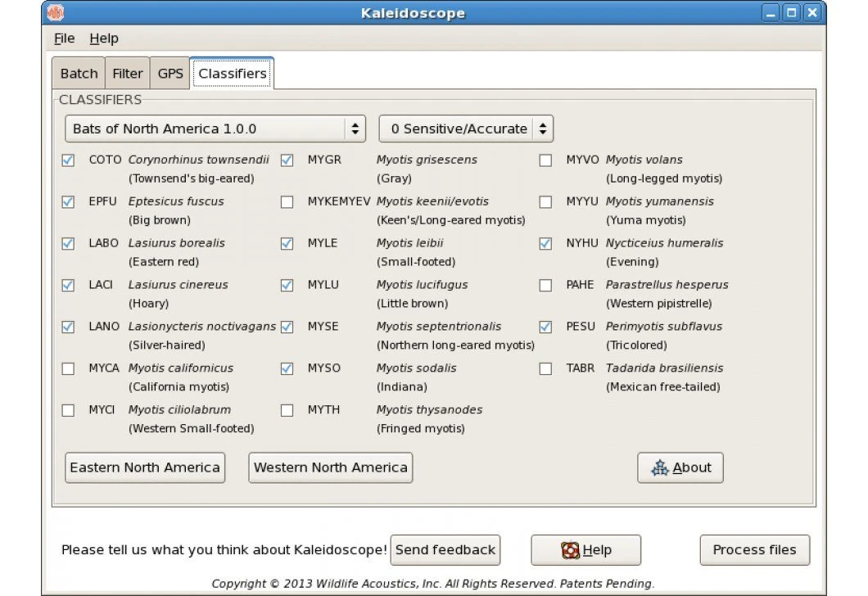Click the red flower icon on the Help button

tap(569, 549)
